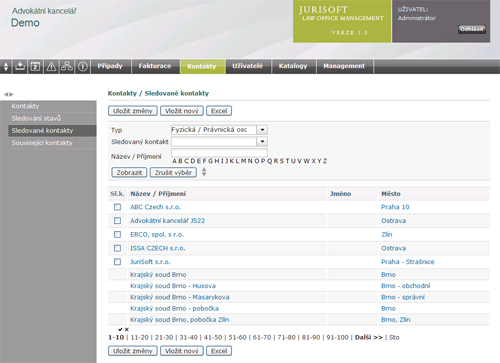500x363 pixels.
Task: Click the top Uložit změny button
Action: point(133,111)
